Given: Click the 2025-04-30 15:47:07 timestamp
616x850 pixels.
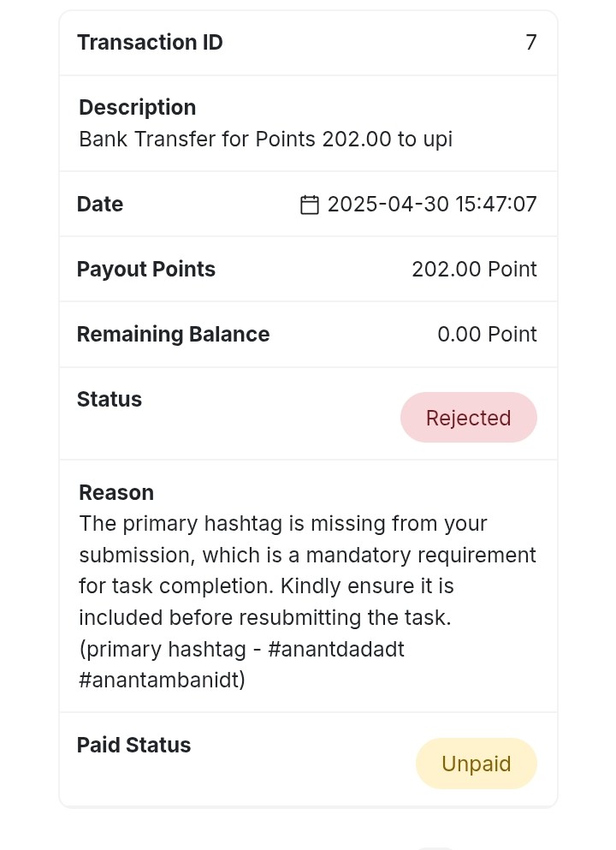Looking at the screenshot, I should pos(432,205).
